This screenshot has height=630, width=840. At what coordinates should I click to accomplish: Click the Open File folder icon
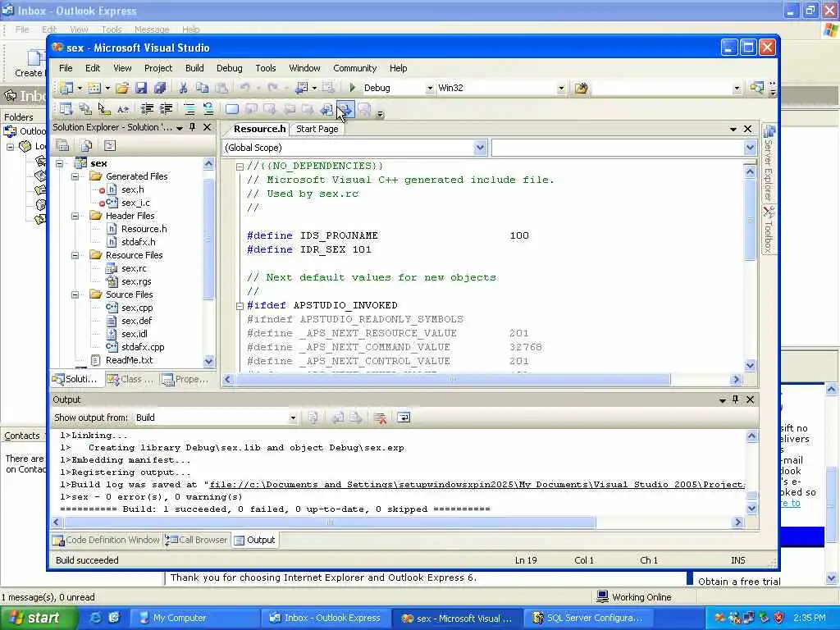[x=123, y=88]
